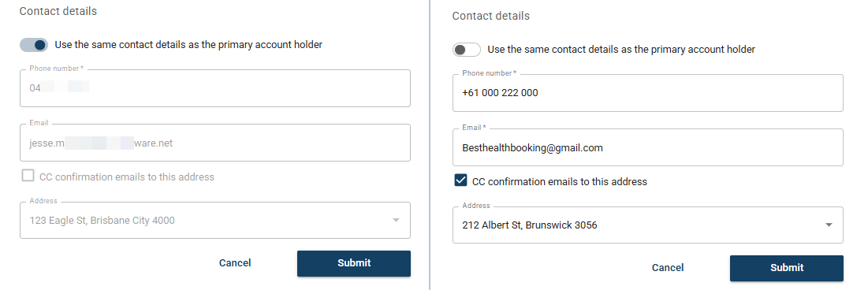Check the greyed CC confirmation emails checkbox
Screen dimensions: 868x290
coord(28,176)
